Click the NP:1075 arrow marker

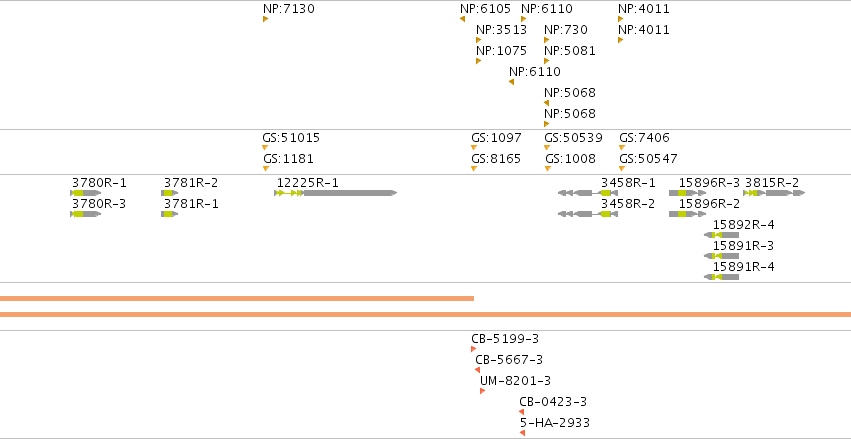pos(478,61)
